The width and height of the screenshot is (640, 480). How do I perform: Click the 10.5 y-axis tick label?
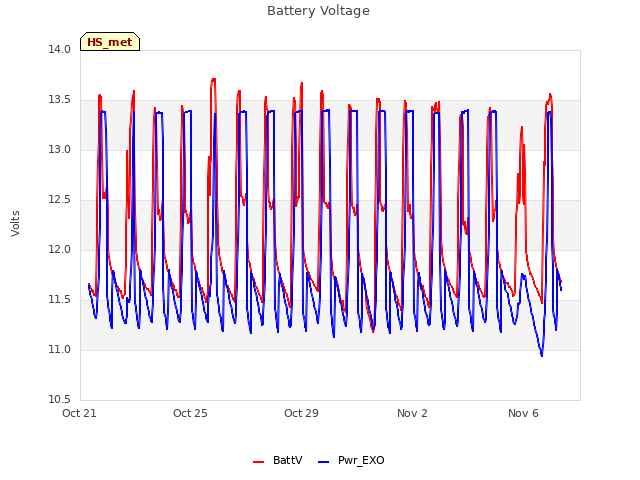point(60,399)
